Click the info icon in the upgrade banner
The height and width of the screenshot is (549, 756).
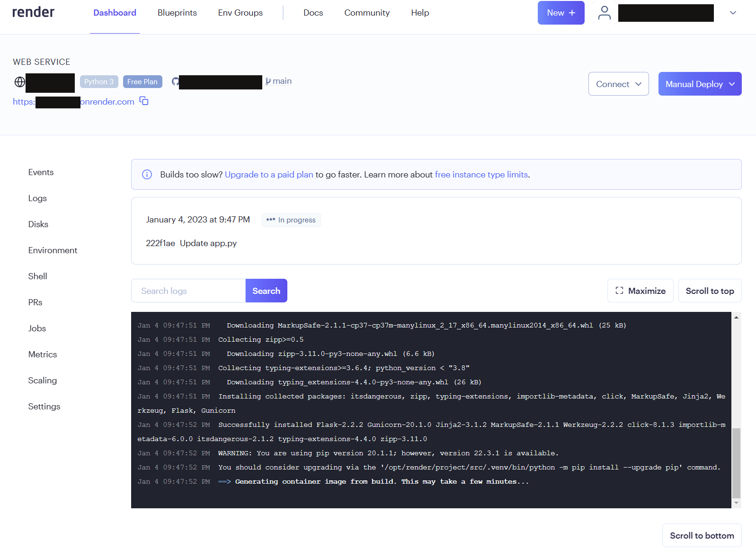tap(147, 175)
